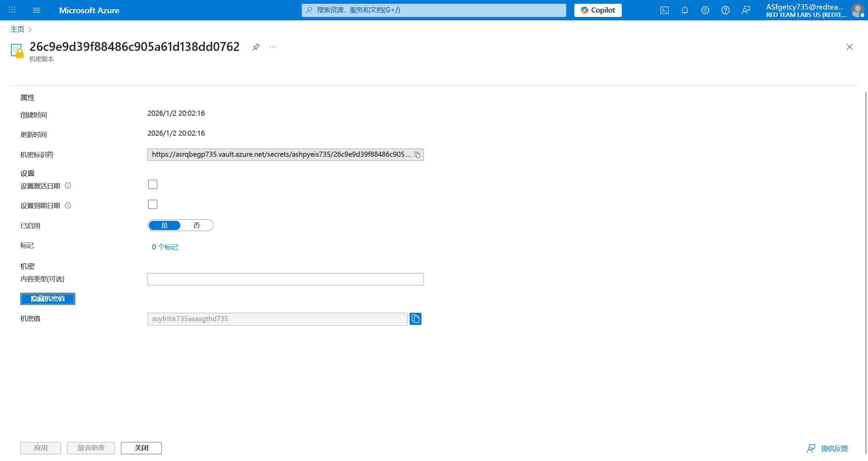This screenshot has width=868, height=461.
Task: Open the portal settings gear
Action: [705, 10]
